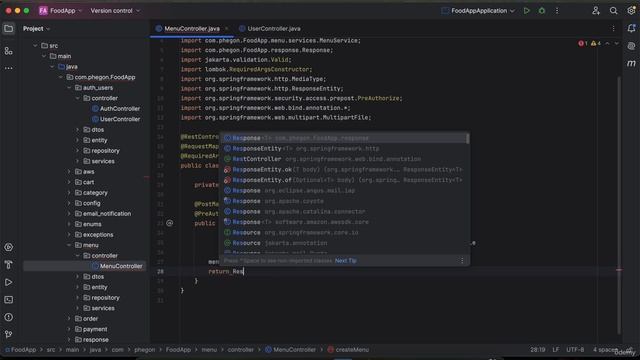Open FoodApp project dropdown

[60, 11]
